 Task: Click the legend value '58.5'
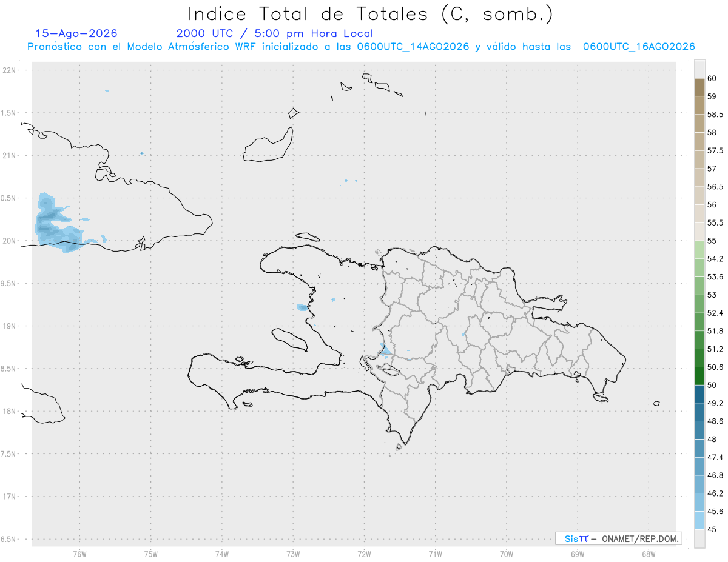715,114
